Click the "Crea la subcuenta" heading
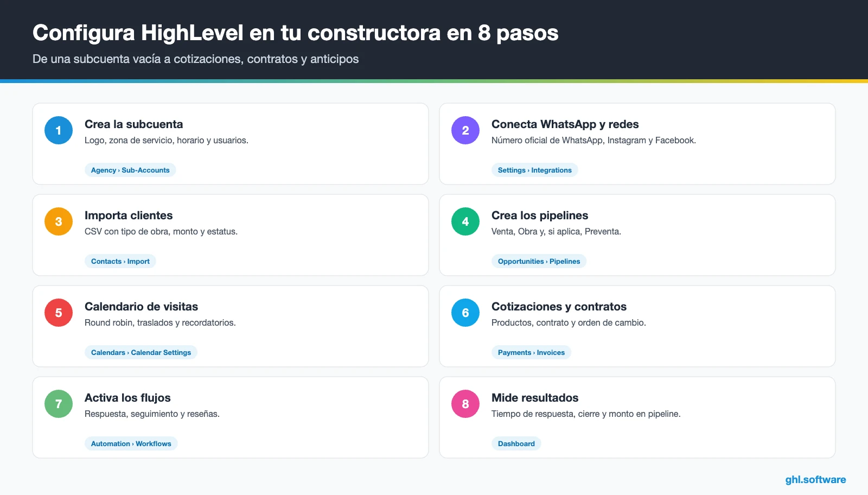This screenshot has width=868, height=495. [x=134, y=124]
